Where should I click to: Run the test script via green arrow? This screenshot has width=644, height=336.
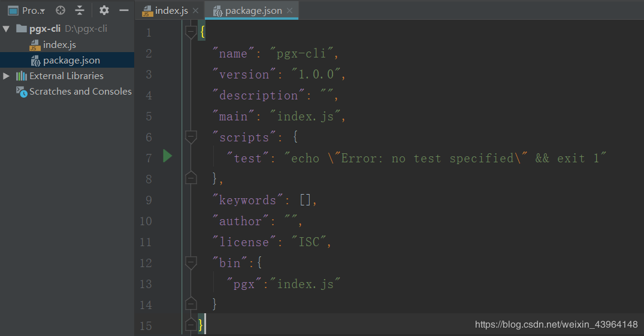[x=167, y=156]
